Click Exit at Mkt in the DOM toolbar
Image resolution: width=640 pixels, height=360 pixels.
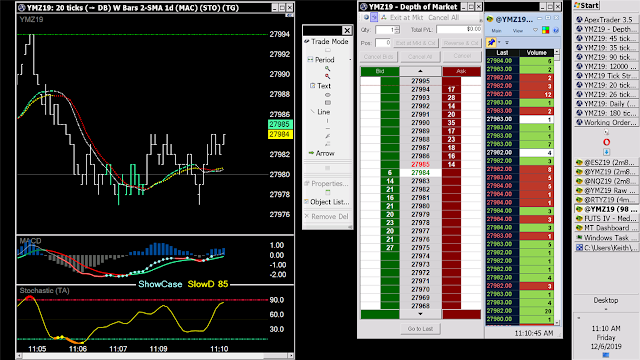tap(406, 18)
